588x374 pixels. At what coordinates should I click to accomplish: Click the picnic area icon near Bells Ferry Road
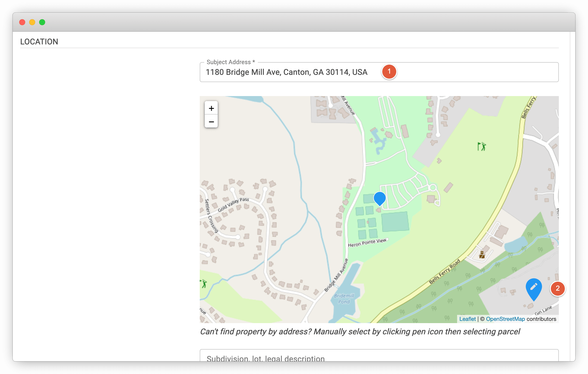coord(482,255)
